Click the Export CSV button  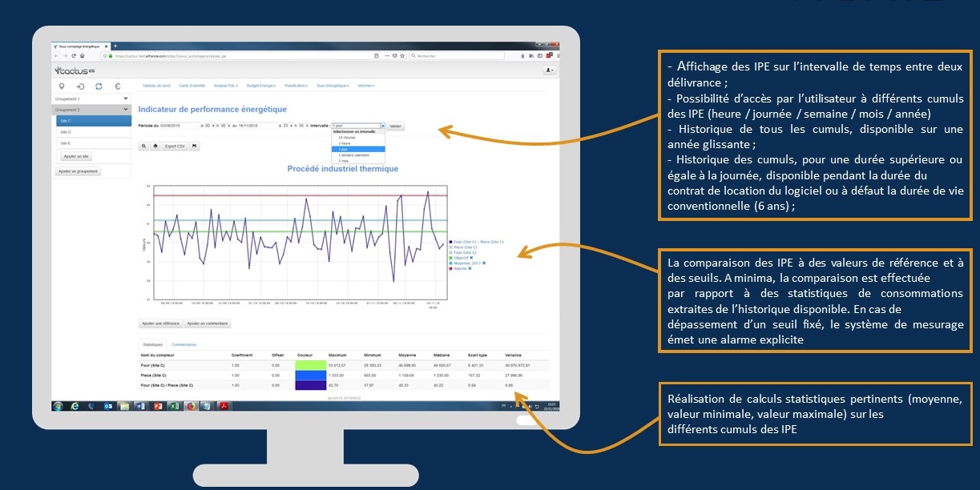point(174,146)
